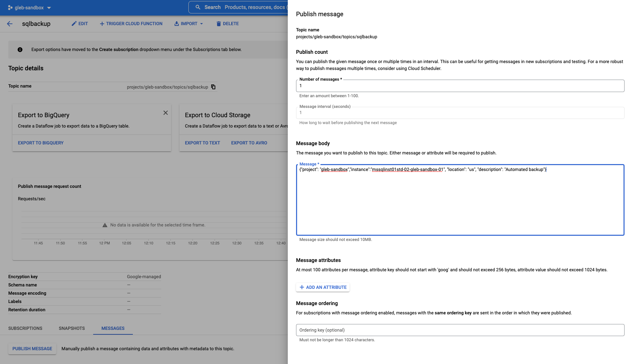Click the pencil icon to edit the topic
Screen dimensions: 628x364
point(73,23)
